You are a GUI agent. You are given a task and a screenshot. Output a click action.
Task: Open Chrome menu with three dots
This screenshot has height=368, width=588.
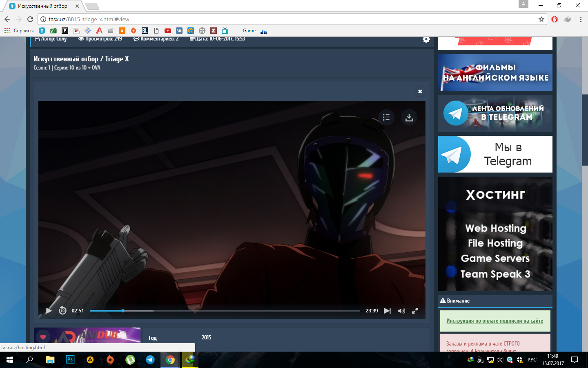pyautogui.click(x=581, y=19)
